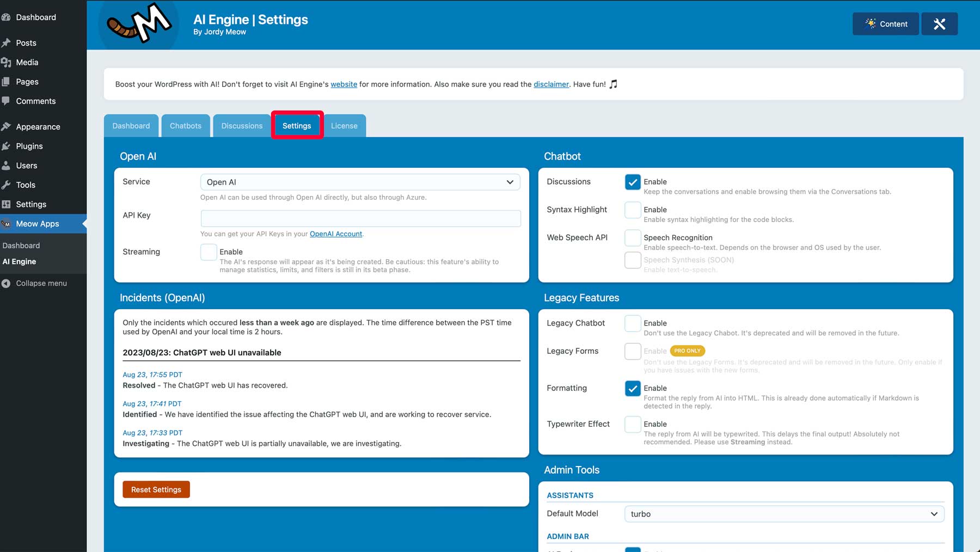This screenshot has width=980, height=552.
Task: Click into the API Key field
Action: coord(360,218)
